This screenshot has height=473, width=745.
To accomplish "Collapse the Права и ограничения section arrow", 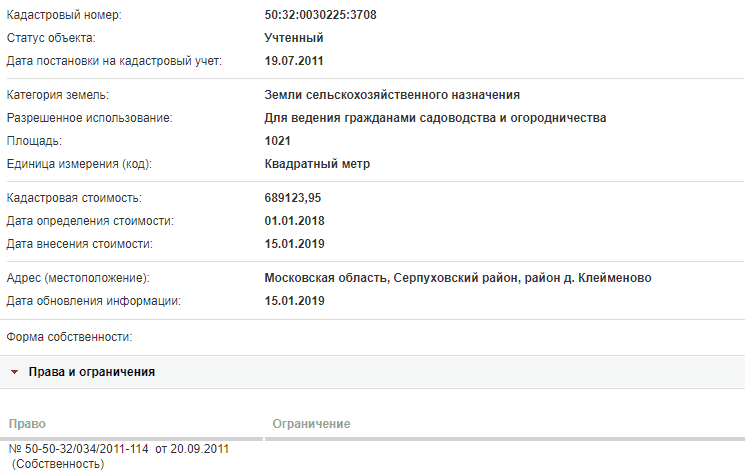I will [x=14, y=372].
